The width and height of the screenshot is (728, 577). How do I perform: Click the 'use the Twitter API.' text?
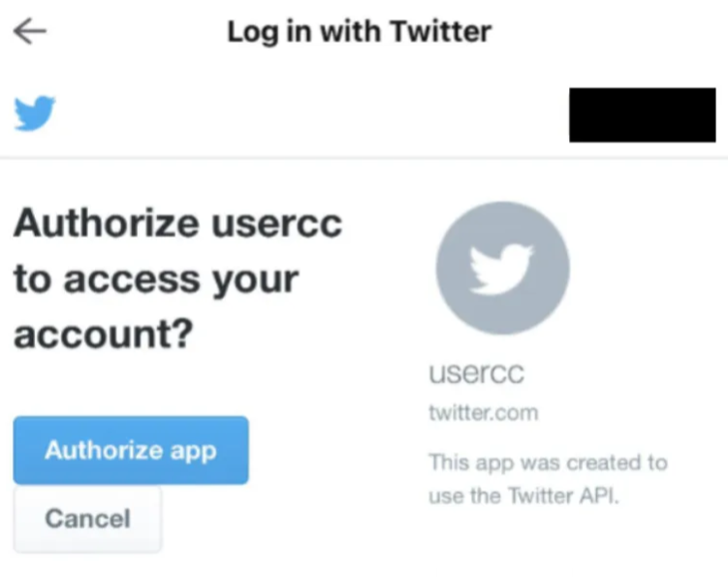click(523, 496)
